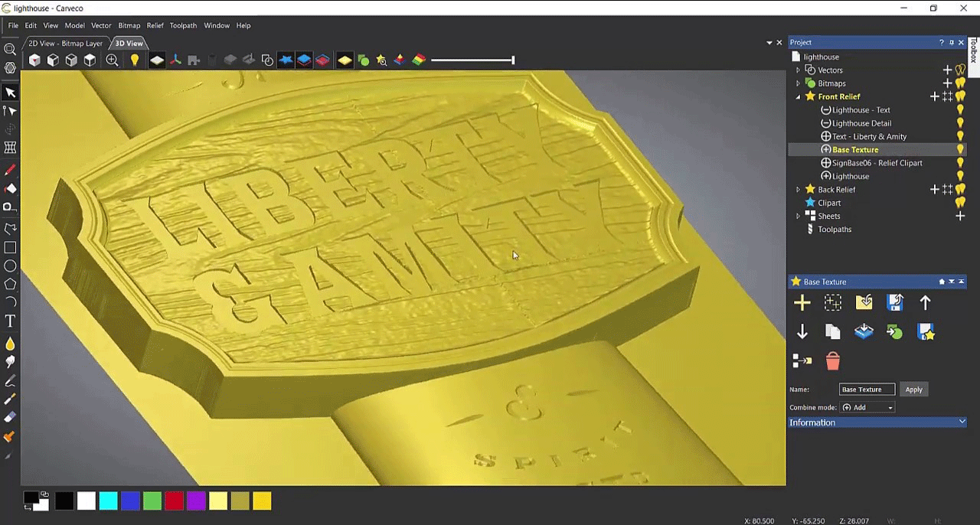Click the duplicate layer icon in Base Texture panel
Screen dimensions: 980x525
point(833,331)
